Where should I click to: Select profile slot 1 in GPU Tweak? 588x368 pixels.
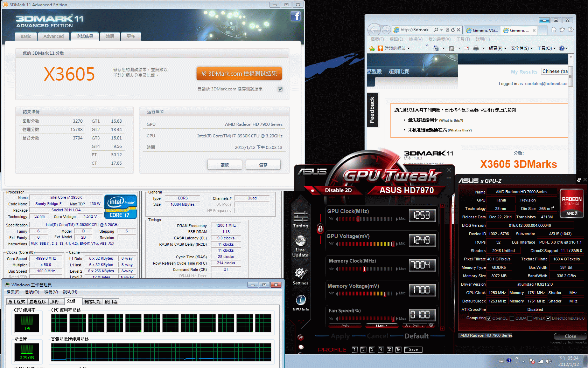tap(355, 349)
